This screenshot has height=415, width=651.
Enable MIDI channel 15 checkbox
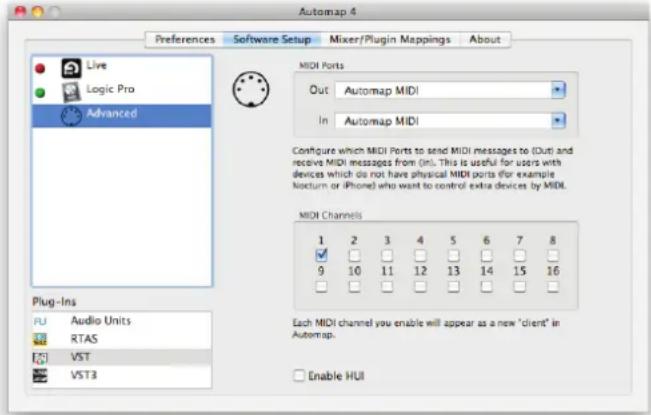coord(519,286)
